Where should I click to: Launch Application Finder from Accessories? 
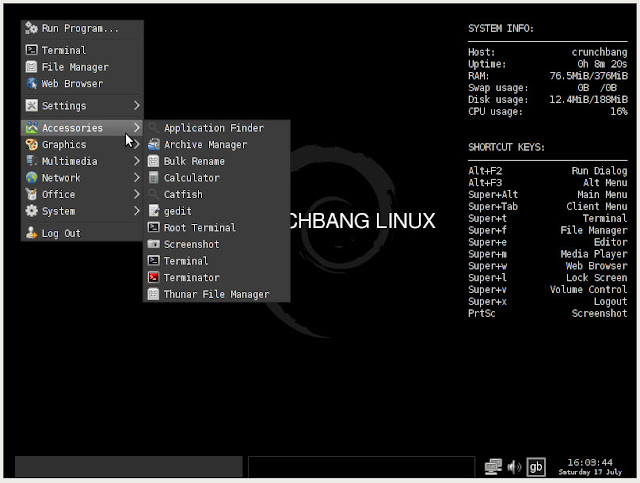[x=217, y=128]
